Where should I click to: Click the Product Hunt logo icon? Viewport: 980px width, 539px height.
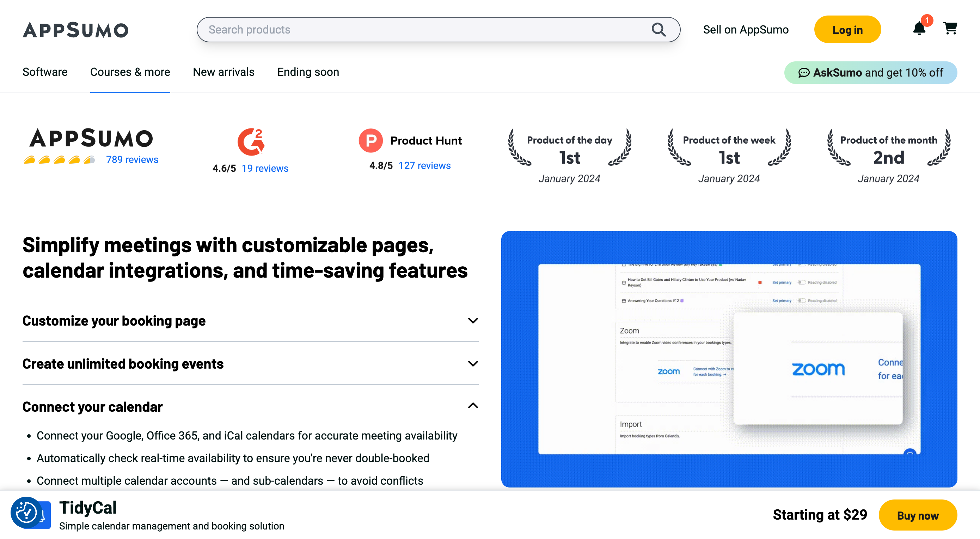click(370, 140)
